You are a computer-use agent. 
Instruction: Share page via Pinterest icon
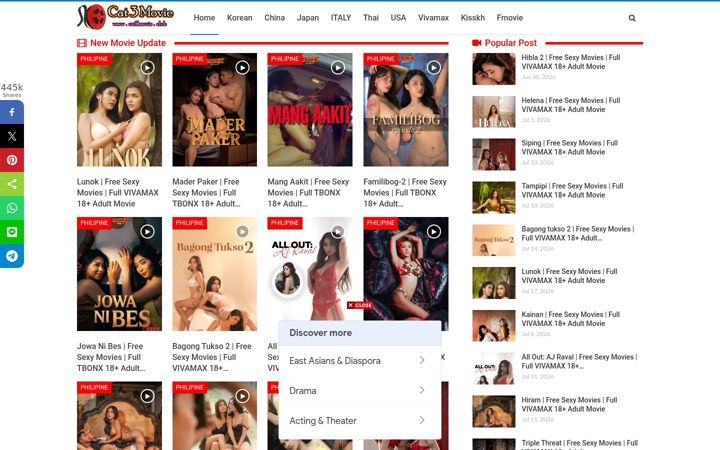coord(12,160)
